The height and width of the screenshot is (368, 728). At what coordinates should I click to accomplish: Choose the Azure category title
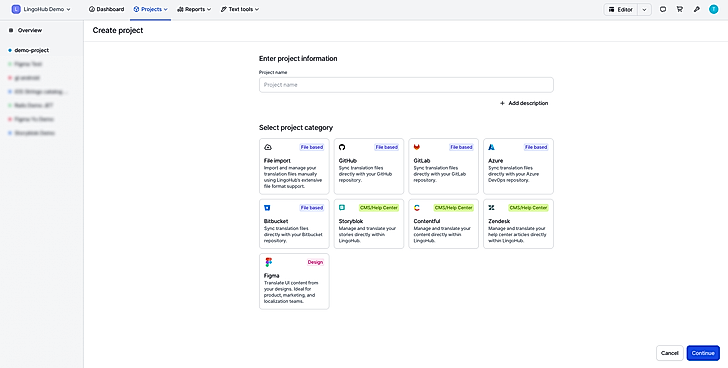pos(495,161)
